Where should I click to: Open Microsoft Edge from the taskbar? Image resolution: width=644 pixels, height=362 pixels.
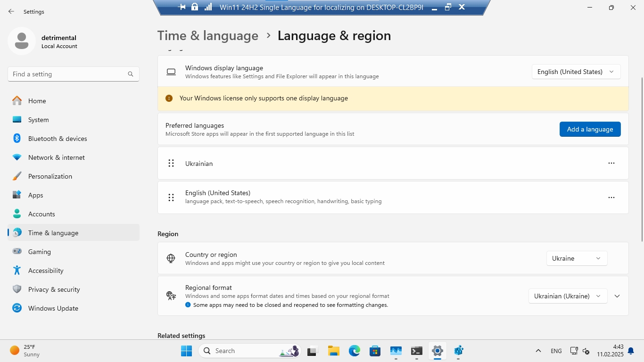(x=354, y=351)
